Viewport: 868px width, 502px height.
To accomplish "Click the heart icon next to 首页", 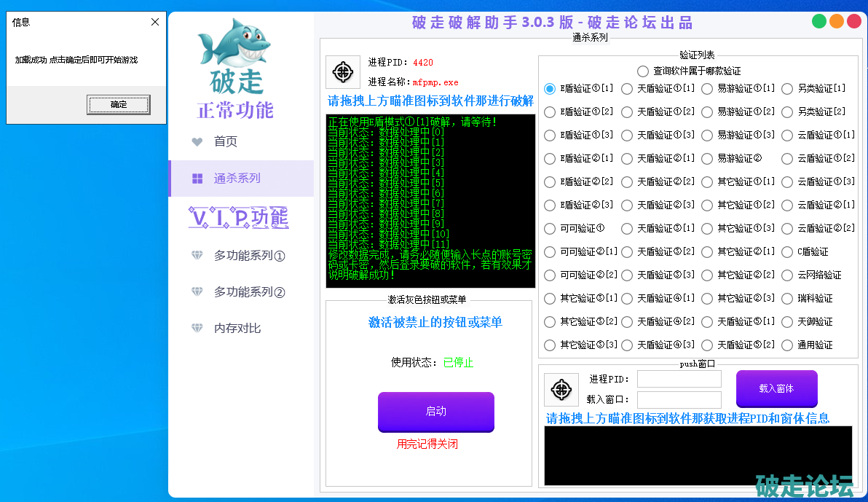I will click(x=197, y=142).
